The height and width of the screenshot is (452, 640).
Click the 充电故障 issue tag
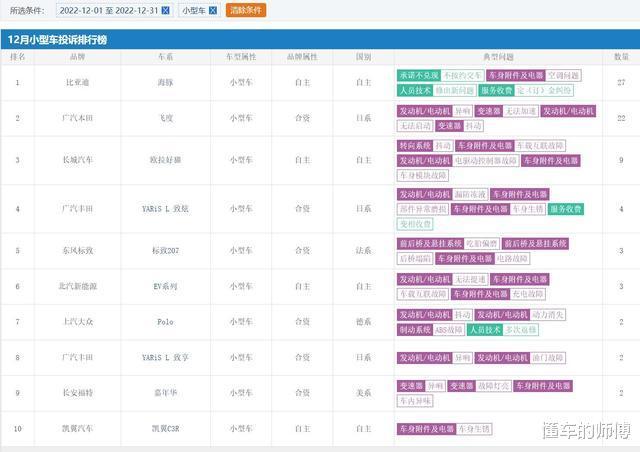pyautogui.click(x=528, y=294)
